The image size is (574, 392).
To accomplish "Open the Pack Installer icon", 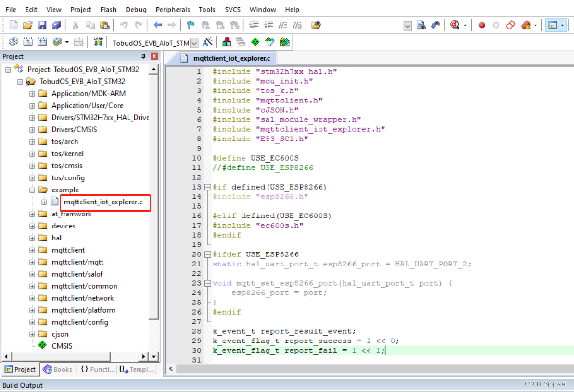I will pos(284,42).
